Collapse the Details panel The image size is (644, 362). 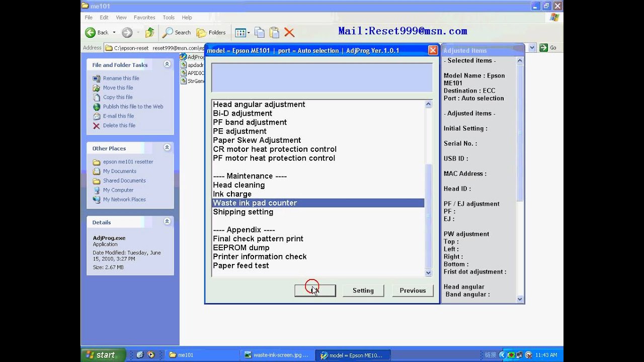pos(167,222)
